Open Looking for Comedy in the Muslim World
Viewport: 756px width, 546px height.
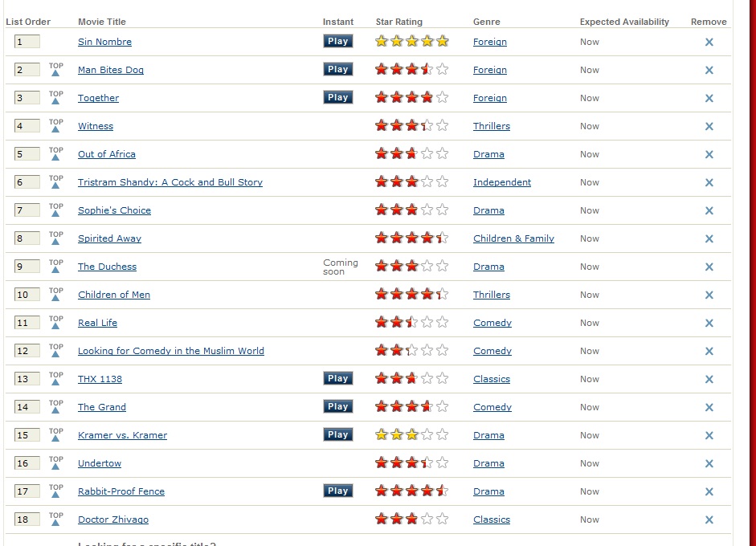pyautogui.click(x=170, y=351)
